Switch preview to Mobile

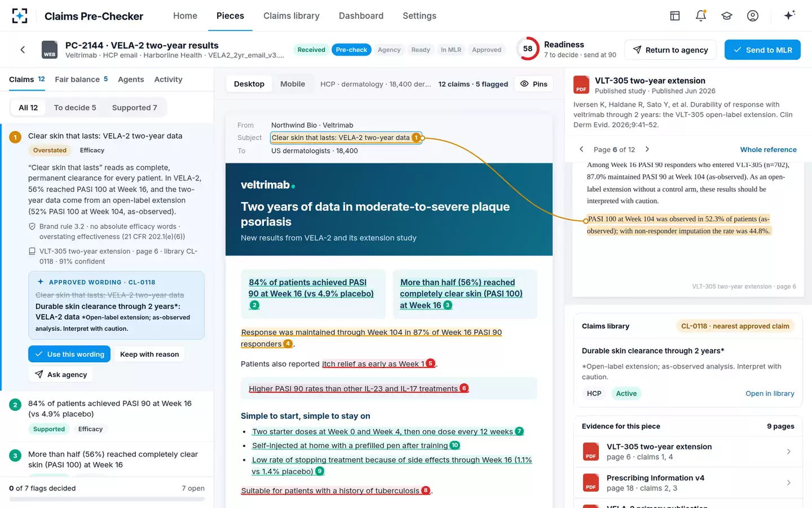[293, 84]
